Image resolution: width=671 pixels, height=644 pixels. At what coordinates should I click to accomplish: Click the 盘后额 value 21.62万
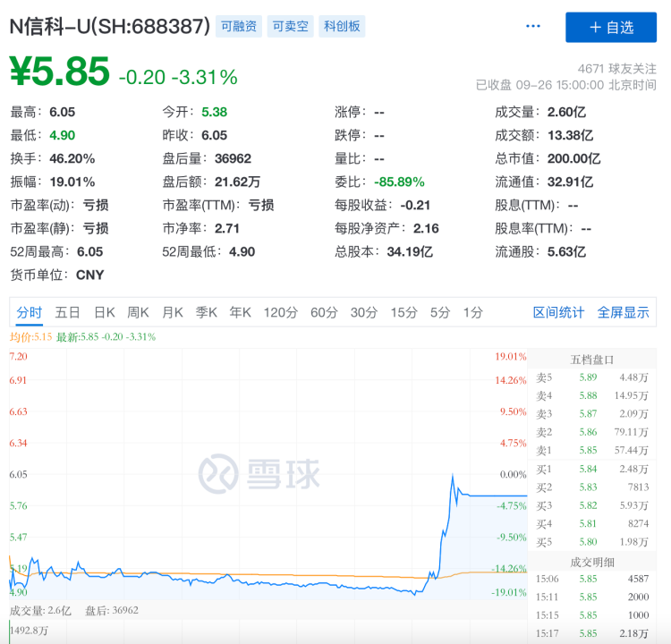pos(237,182)
